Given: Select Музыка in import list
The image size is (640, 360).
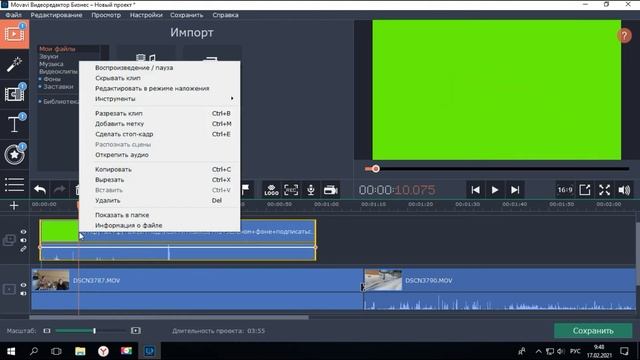Looking at the screenshot, I should (x=51, y=64).
